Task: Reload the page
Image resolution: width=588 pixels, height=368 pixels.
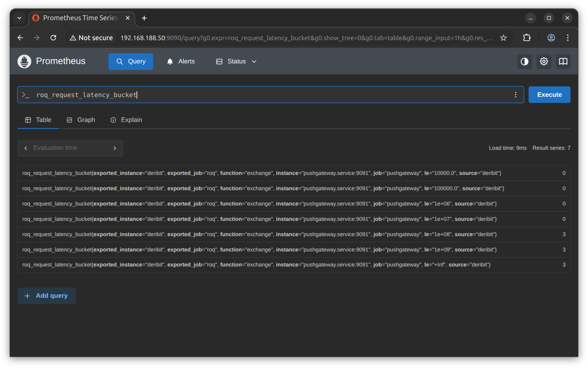Action: (53, 38)
